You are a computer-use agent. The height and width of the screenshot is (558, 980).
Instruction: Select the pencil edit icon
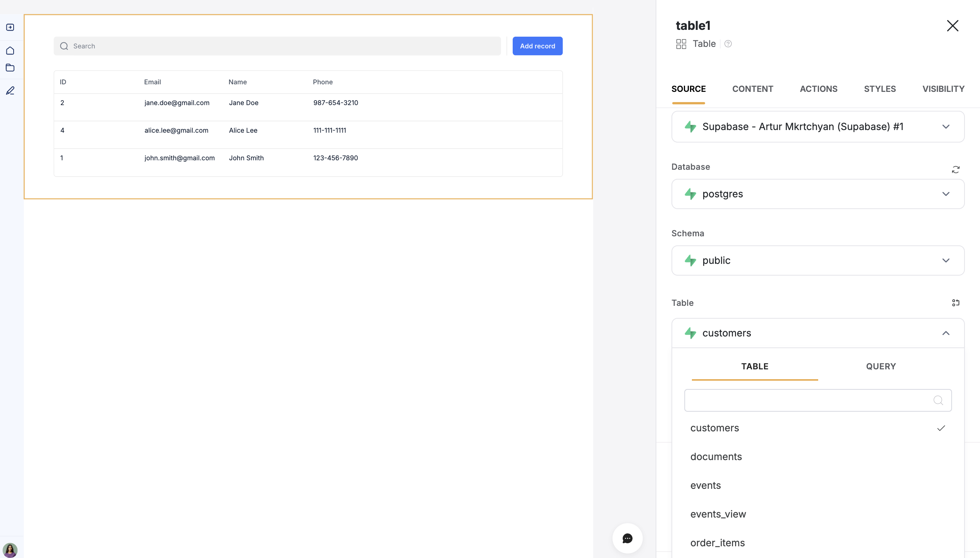(10, 90)
